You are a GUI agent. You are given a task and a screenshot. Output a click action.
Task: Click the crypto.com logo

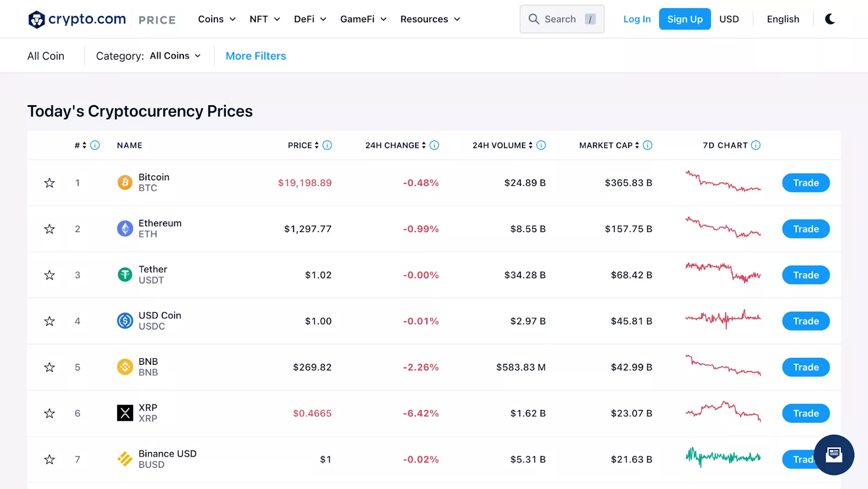tap(76, 20)
